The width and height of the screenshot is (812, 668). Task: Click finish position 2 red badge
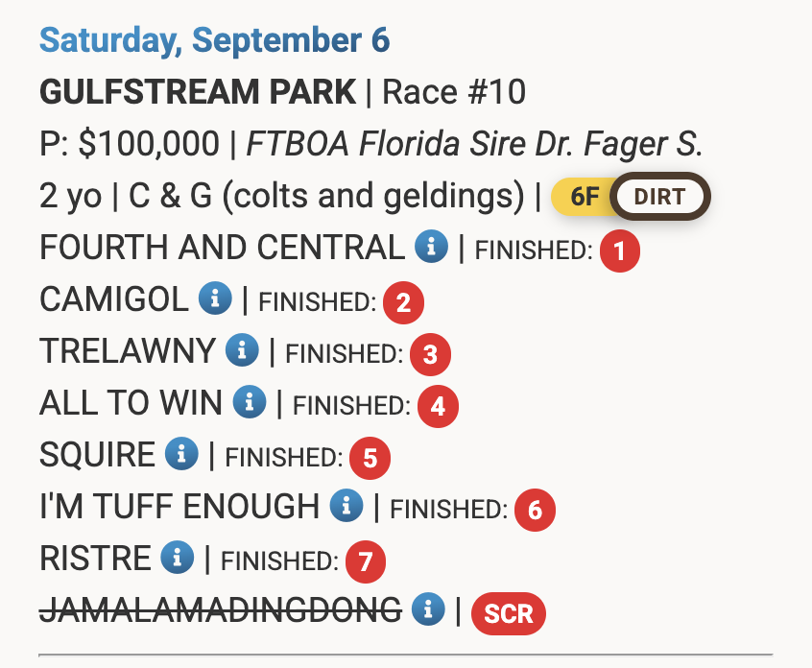[x=403, y=303]
